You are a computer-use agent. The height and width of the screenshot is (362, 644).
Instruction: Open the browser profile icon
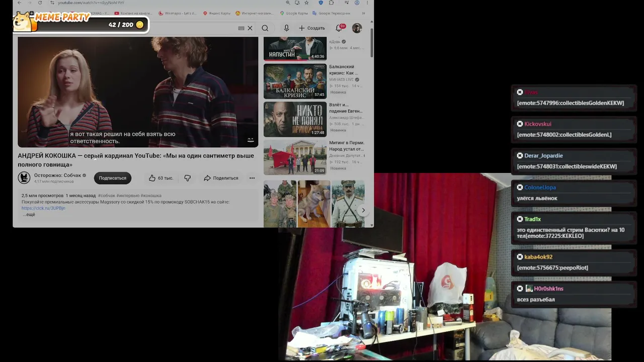tap(357, 3)
